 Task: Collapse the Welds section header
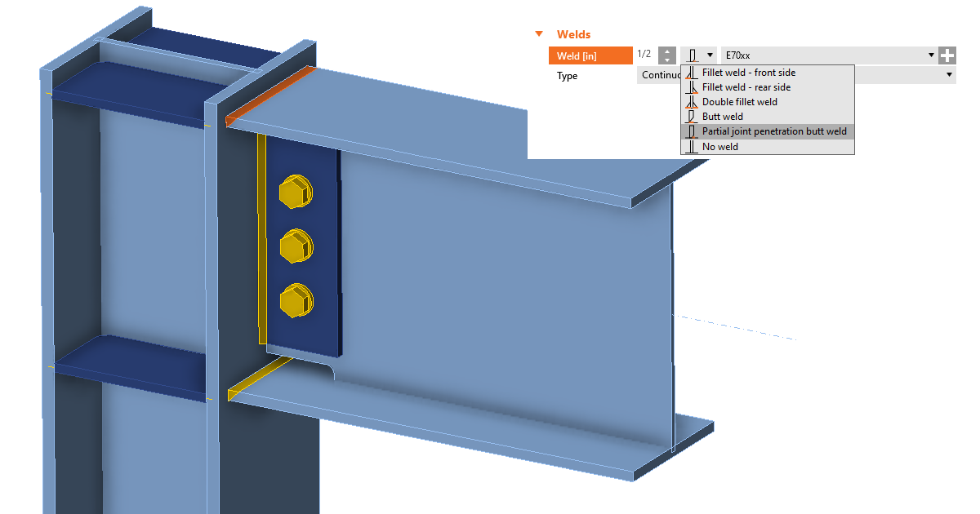pos(539,34)
